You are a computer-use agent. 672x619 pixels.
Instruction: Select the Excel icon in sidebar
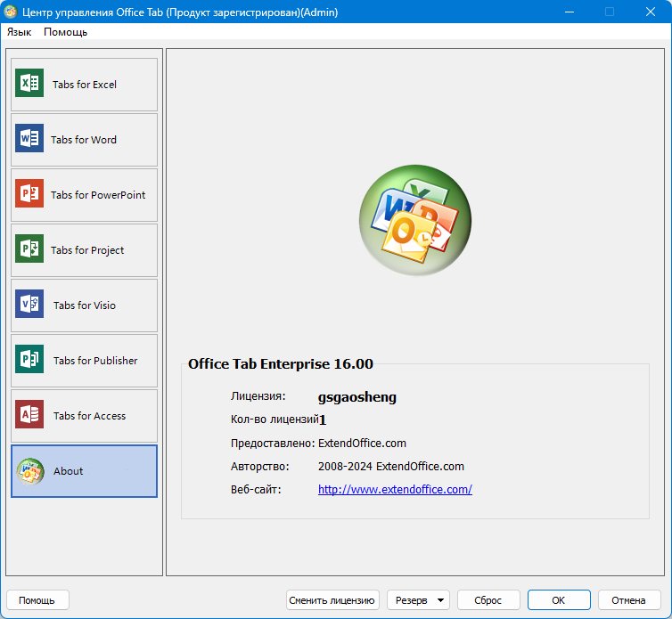(29, 83)
